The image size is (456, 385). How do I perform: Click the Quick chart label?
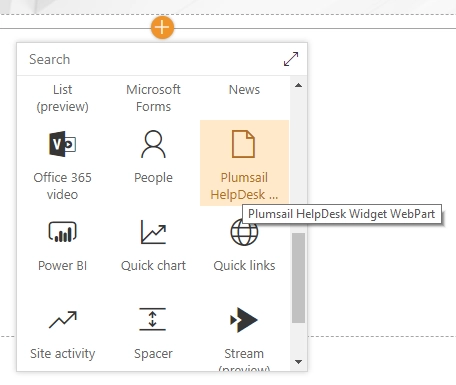(153, 266)
